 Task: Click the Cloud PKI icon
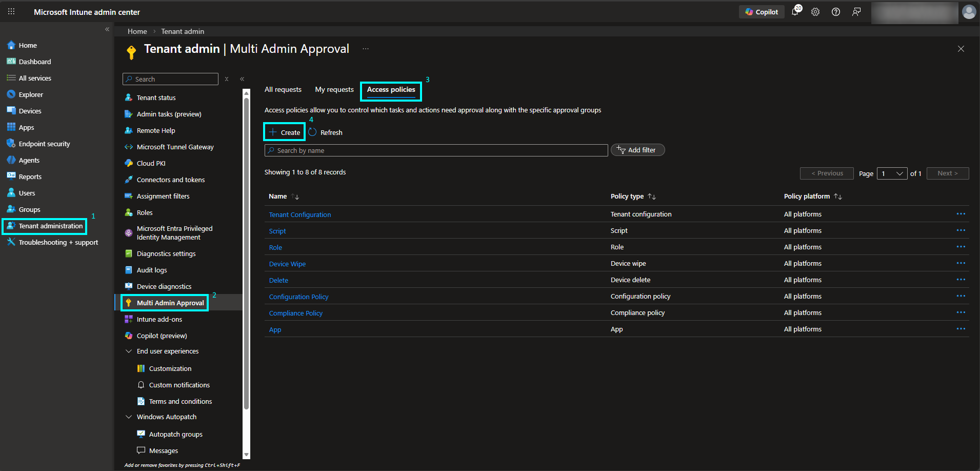(x=129, y=163)
